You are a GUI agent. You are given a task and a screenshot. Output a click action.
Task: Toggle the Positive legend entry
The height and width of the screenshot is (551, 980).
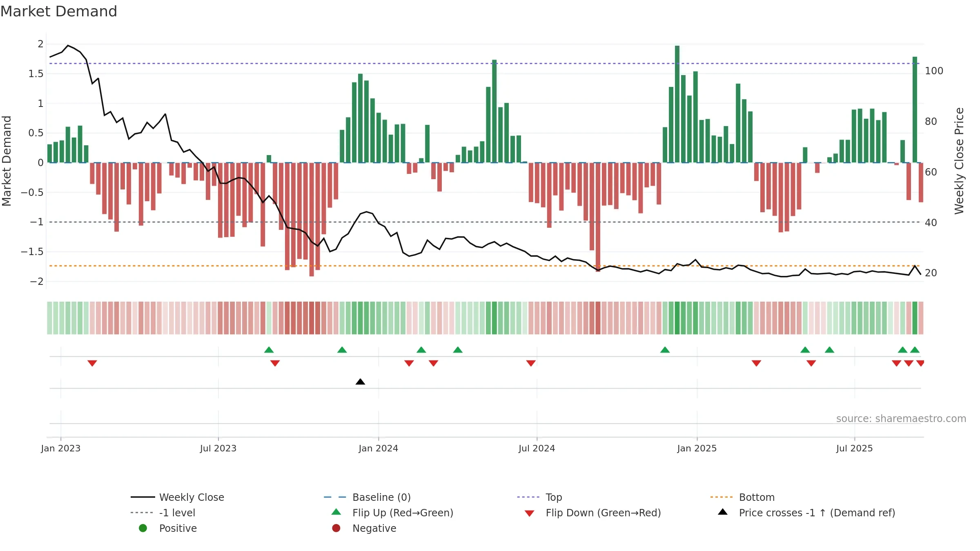click(x=168, y=528)
